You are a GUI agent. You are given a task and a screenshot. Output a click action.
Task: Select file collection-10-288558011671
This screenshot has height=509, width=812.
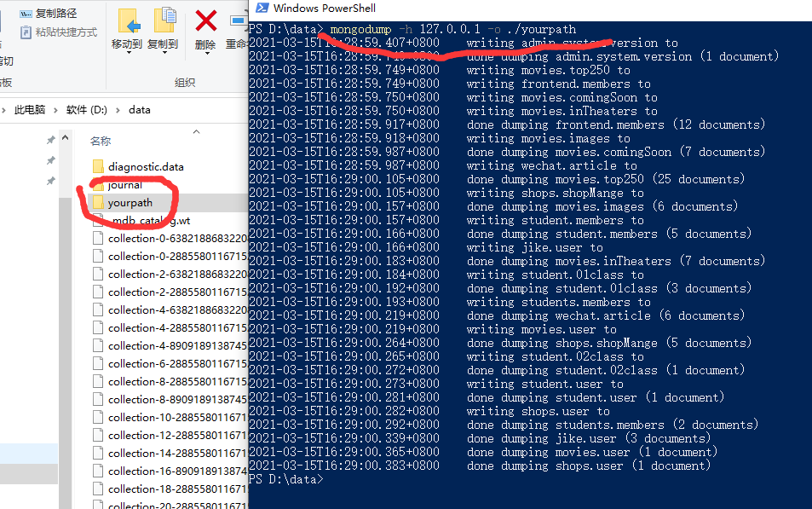[x=176, y=417]
